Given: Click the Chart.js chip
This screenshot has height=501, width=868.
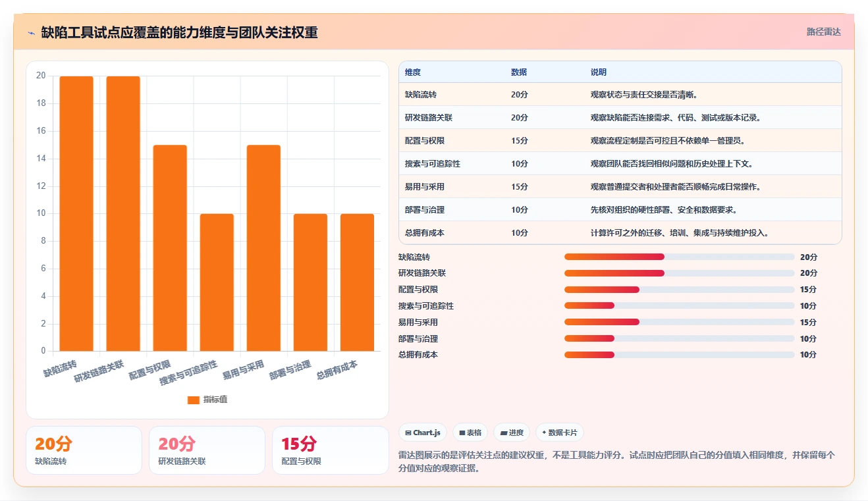Looking at the screenshot, I should click(423, 433).
